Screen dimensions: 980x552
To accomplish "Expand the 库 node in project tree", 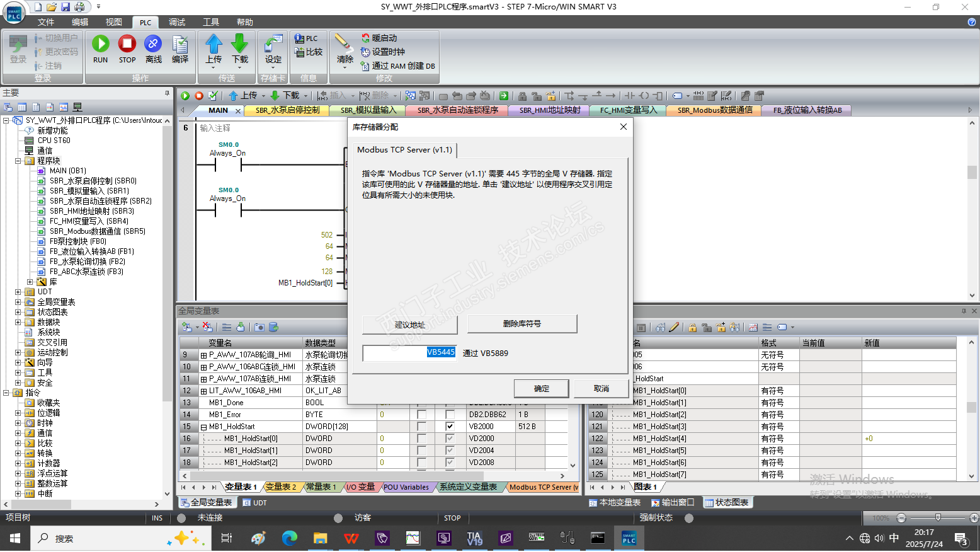I will pyautogui.click(x=30, y=282).
